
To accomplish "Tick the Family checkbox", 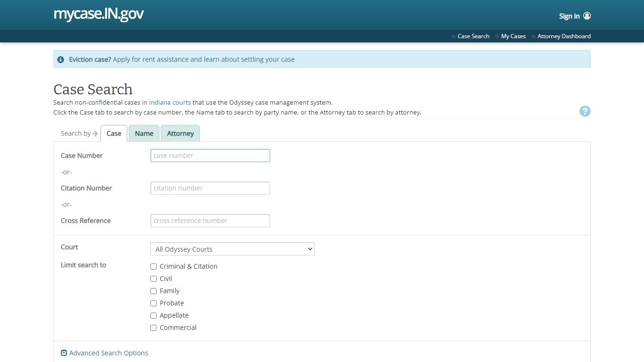I will (x=153, y=291).
